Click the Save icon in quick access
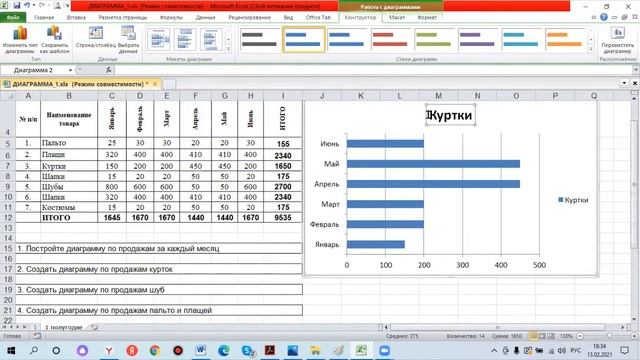The image size is (640, 360). [x=17, y=6]
